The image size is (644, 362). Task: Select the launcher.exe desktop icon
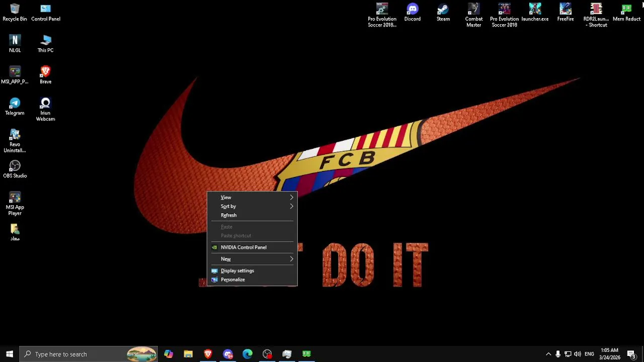[x=535, y=13]
